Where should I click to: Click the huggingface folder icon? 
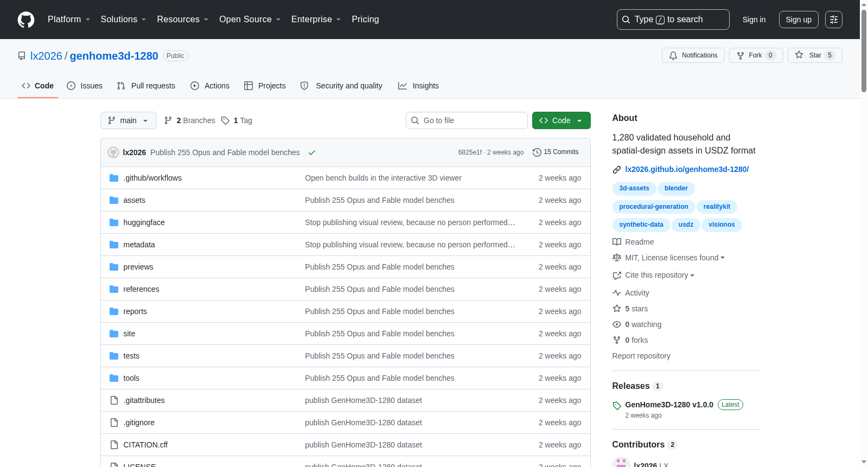pyautogui.click(x=114, y=222)
